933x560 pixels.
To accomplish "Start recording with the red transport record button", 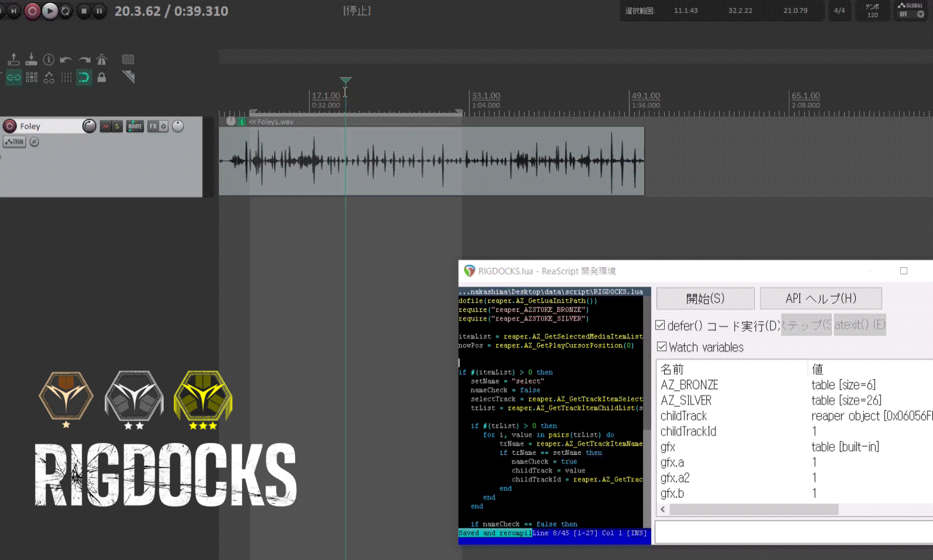I will point(33,11).
